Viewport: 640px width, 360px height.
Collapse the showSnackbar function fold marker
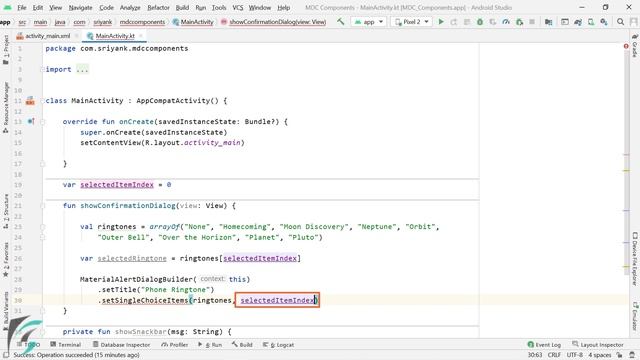(42, 332)
